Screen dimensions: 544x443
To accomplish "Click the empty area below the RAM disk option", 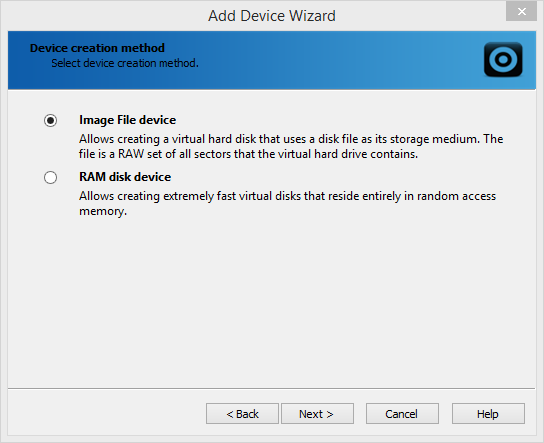I will [x=272, y=302].
